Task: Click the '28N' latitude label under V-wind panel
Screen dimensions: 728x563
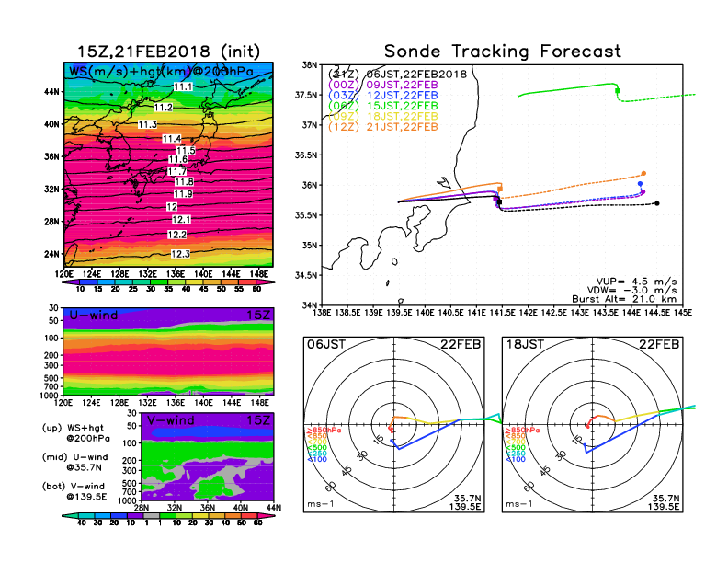Action: 142,507
